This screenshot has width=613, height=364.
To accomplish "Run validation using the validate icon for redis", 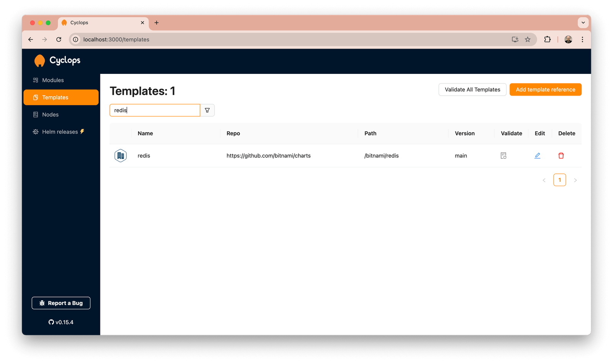I will [x=503, y=155].
